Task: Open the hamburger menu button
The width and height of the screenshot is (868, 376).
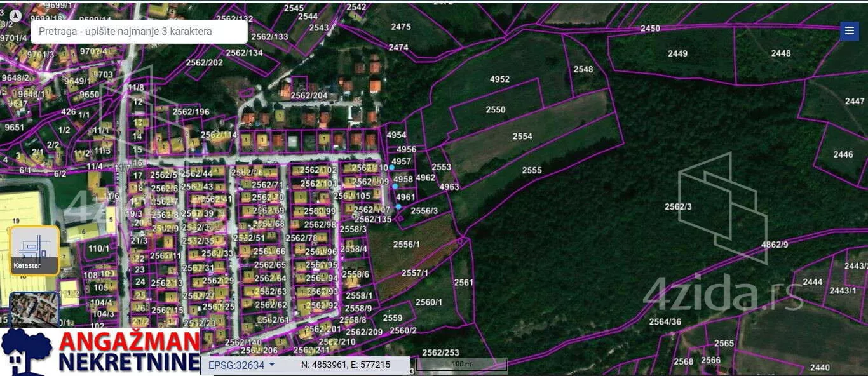Action: tap(850, 31)
